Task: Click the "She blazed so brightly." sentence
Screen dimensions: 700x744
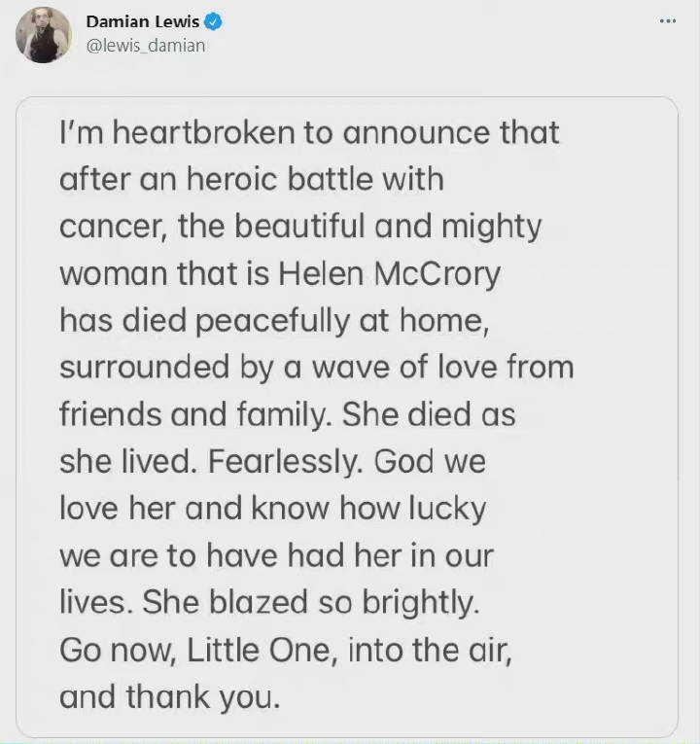Action: click(311, 603)
